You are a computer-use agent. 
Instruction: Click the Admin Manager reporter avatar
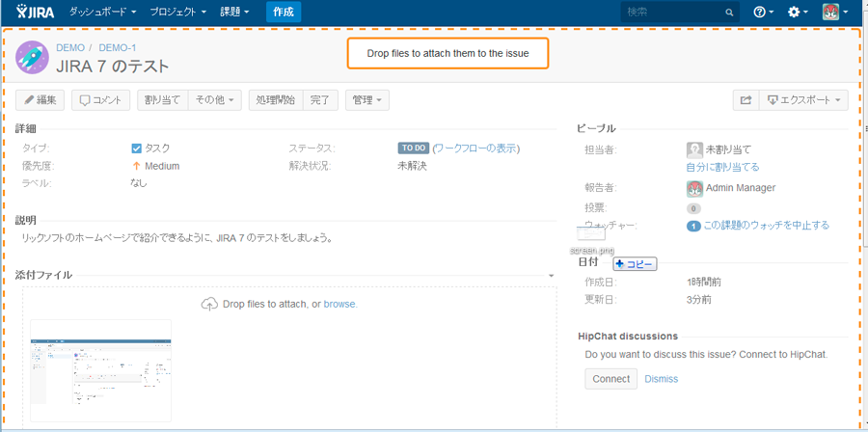point(694,189)
